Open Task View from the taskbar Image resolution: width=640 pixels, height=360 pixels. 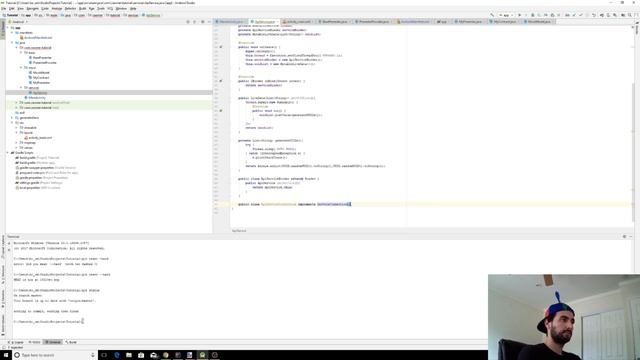104,355
